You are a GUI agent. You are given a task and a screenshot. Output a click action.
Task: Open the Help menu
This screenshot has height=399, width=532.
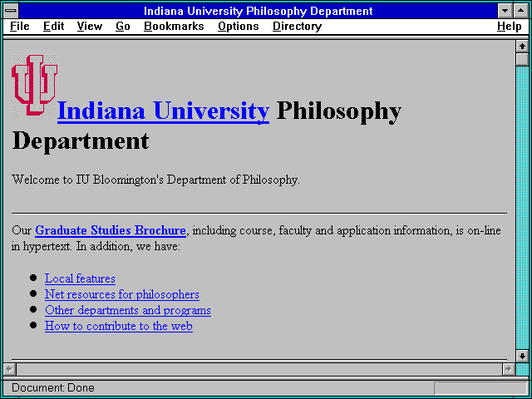click(510, 27)
